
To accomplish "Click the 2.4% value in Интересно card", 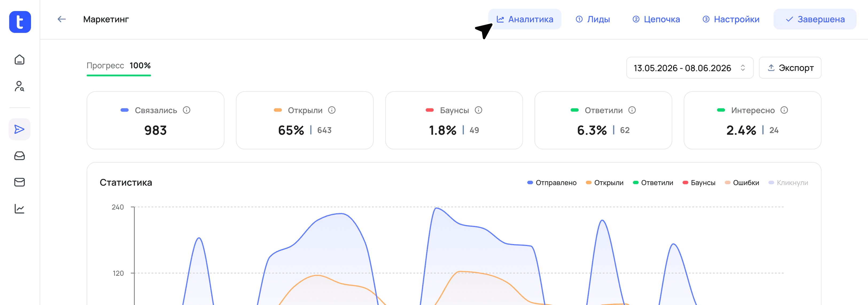I will pos(741,130).
